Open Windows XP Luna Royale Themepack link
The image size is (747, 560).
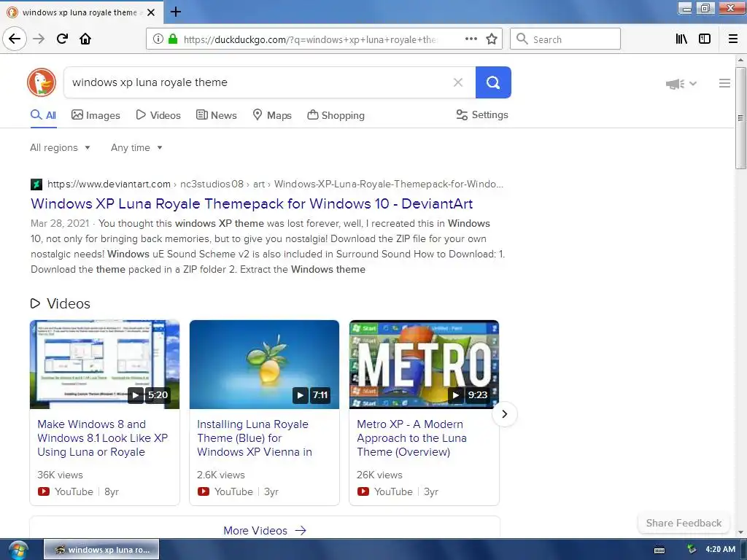(x=252, y=204)
